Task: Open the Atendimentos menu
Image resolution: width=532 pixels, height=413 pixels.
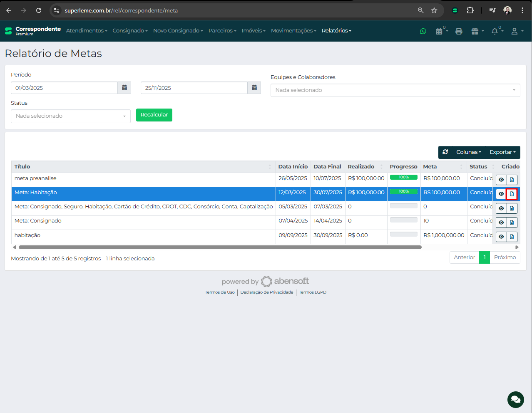Action: coord(86,31)
